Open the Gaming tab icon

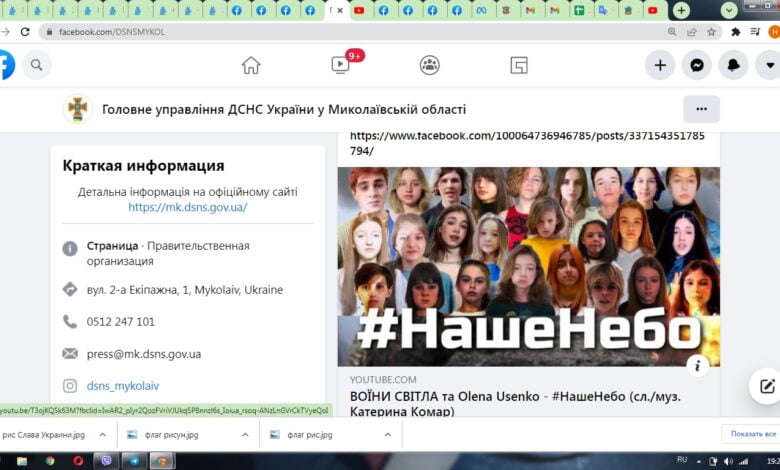(x=519, y=65)
